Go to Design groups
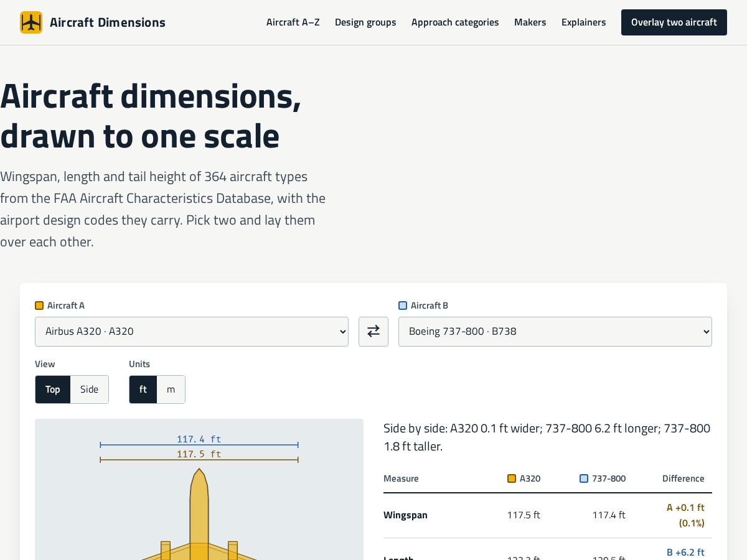The image size is (747, 560). pyautogui.click(x=365, y=22)
